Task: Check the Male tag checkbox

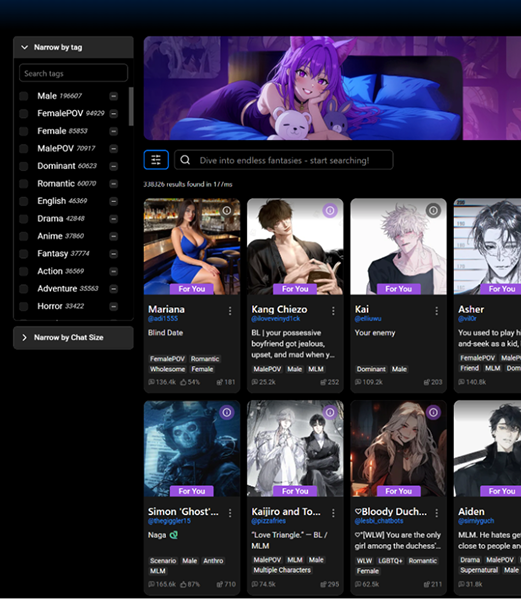Action: (24, 96)
